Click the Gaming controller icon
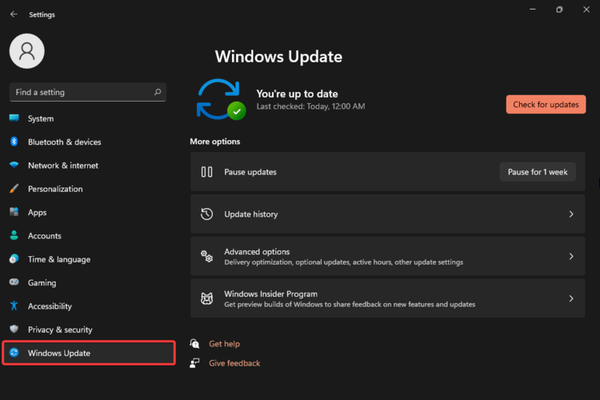600x400 pixels. click(14, 283)
